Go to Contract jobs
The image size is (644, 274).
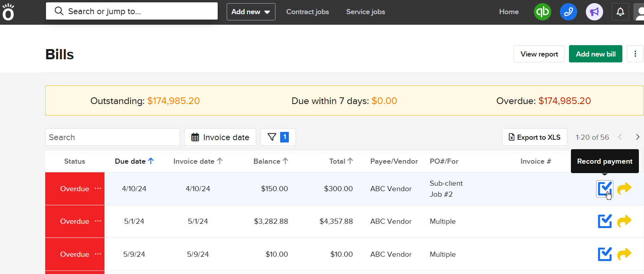tap(307, 12)
